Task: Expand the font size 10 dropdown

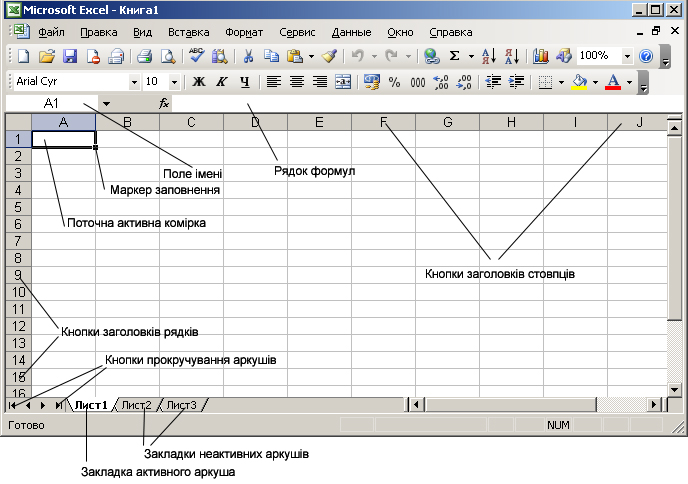Action: pyautogui.click(x=174, y=82)
